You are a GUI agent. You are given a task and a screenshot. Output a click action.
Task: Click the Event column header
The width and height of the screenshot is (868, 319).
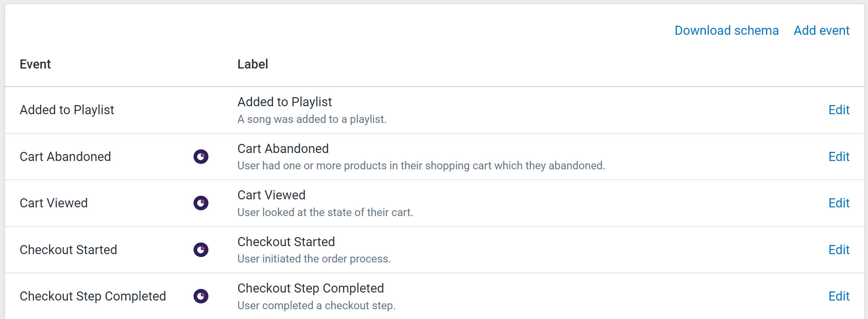[35, 64]
